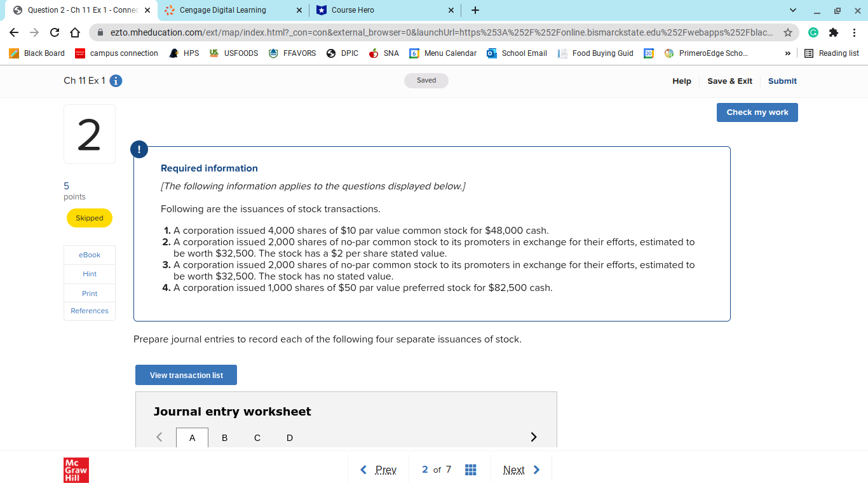Click Check my work
868x488 pixels.
pos(757,112)
